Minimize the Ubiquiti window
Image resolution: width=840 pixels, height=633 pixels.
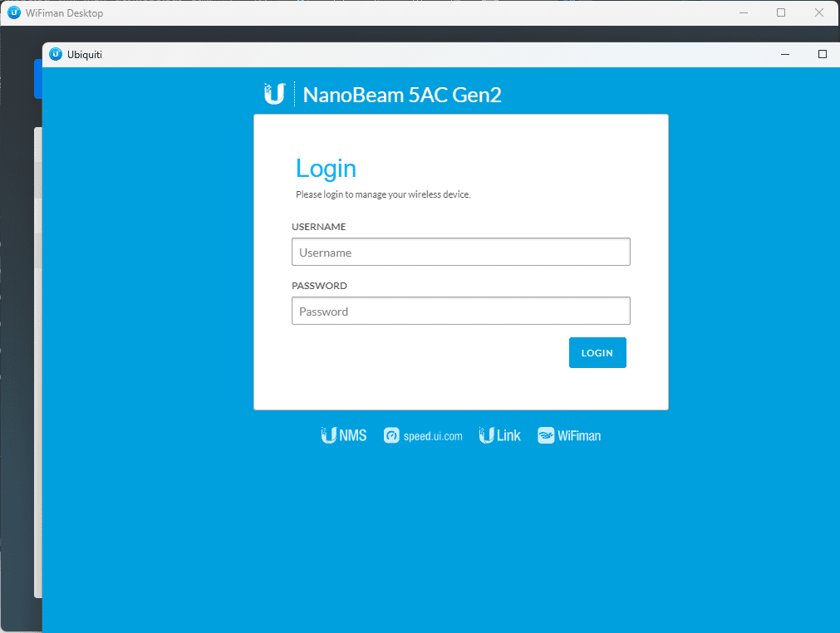pos(785,54)
